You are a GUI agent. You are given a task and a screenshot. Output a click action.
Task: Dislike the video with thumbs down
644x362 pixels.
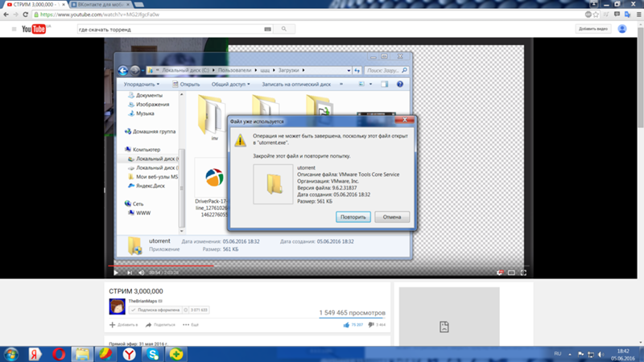pyautogui.click(x=377, y=325)
